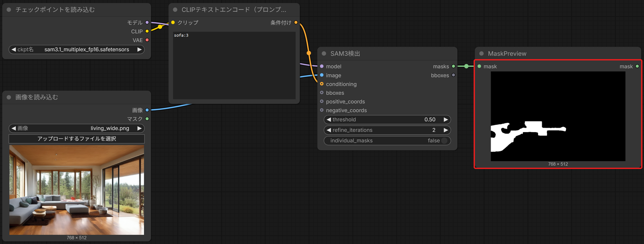Click the negative_coords input socket
Screen dimensions: 644x244
tap(322, 110)
